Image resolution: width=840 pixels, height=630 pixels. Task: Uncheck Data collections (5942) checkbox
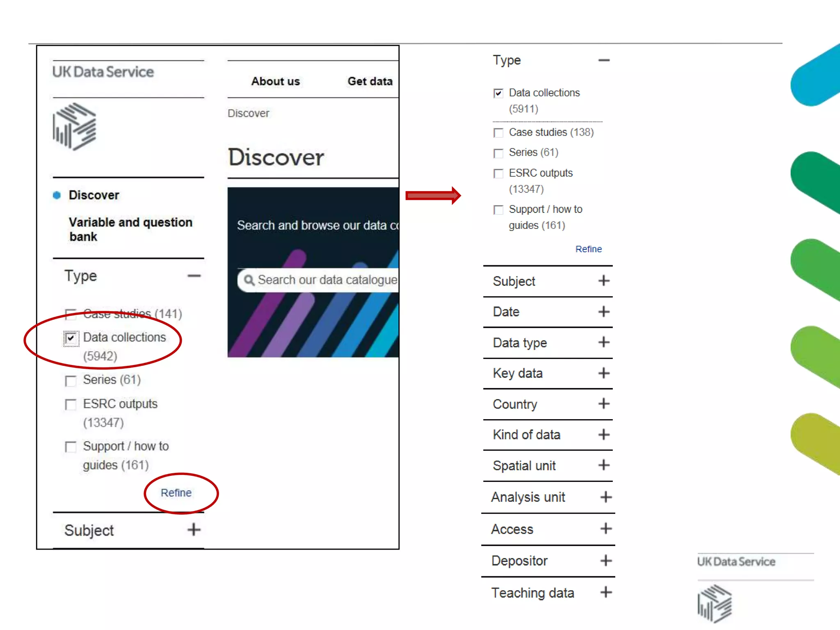[71, 338]
